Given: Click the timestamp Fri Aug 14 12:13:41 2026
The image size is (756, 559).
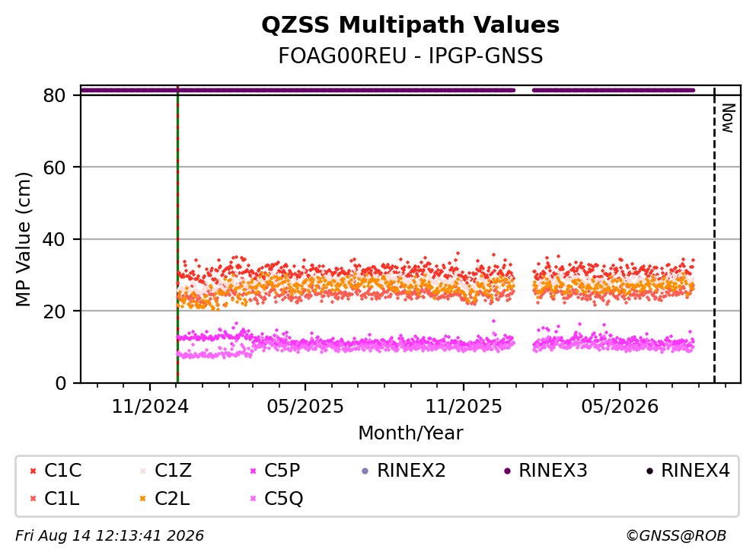Looking at the screenshot, I should click(x=110, y=535).
